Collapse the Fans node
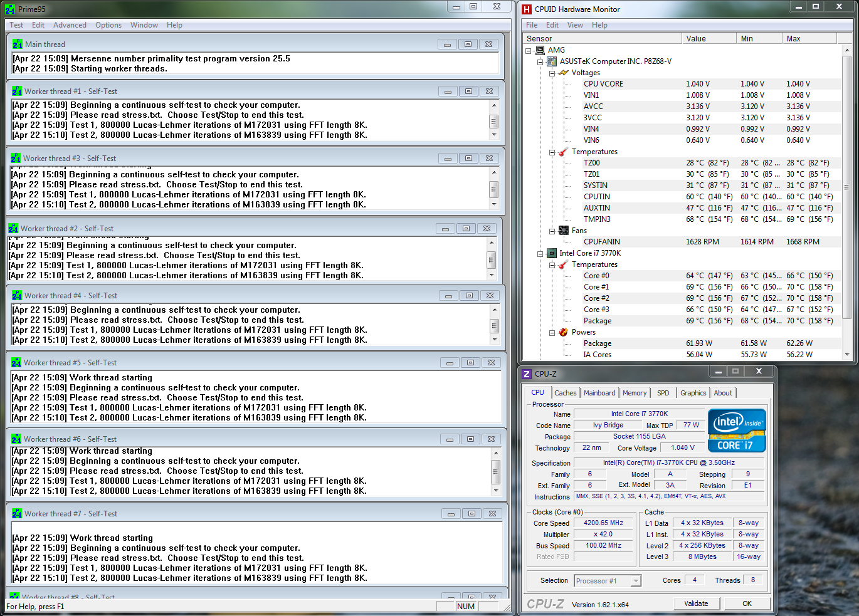This screenshot has width=859, height=616. [552, 231]
